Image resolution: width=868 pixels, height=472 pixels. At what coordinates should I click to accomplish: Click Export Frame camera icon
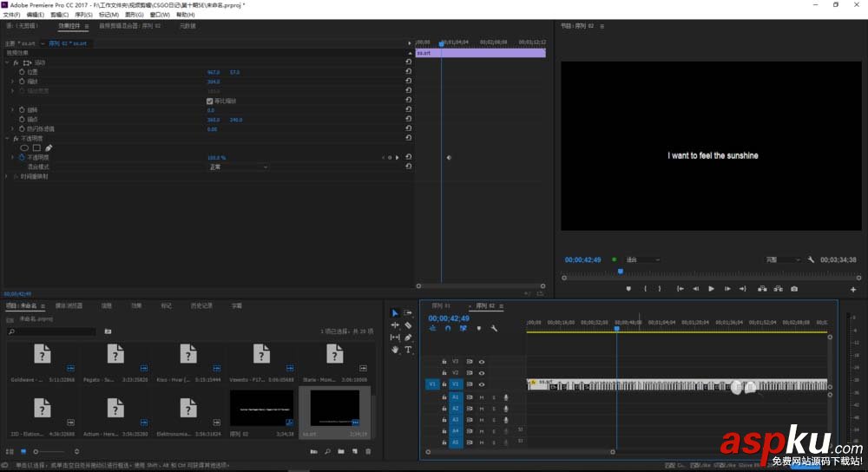[x=794, y=289]
